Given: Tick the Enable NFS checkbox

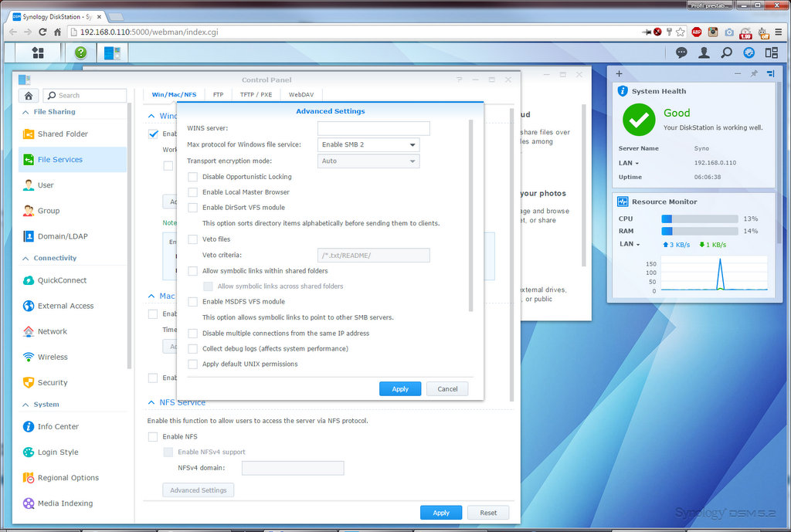Looking at the screenshot, I should coord(153,437).
